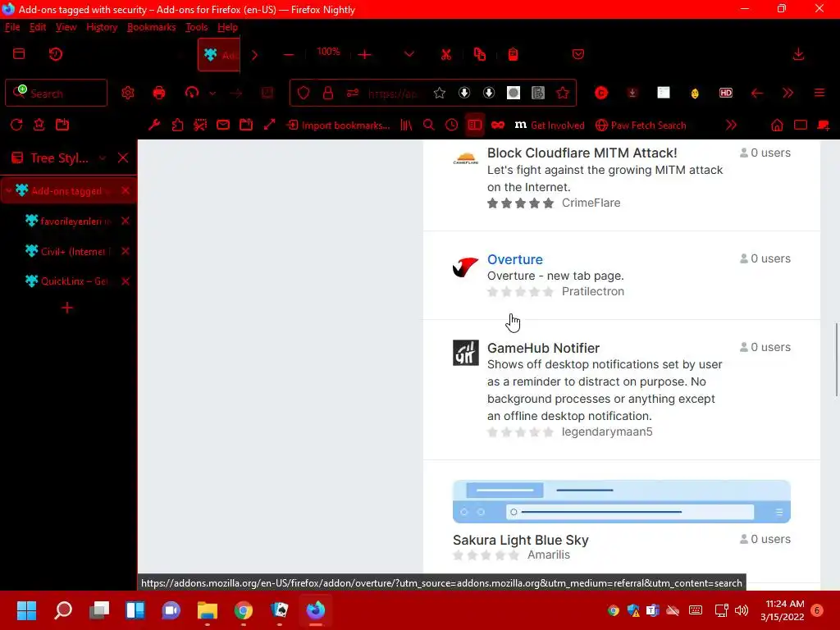This screenshot has width=840, height=630.
Task: Open Chrome from the taskbar
Action: pos(243,610)
